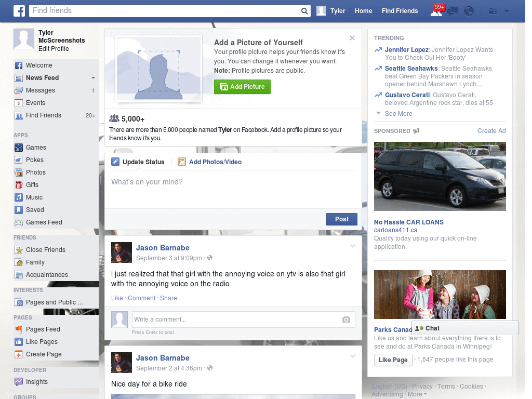The image size is (532, 399).
Task: Open Messages in the sidebar
Action: coord(56,90)
